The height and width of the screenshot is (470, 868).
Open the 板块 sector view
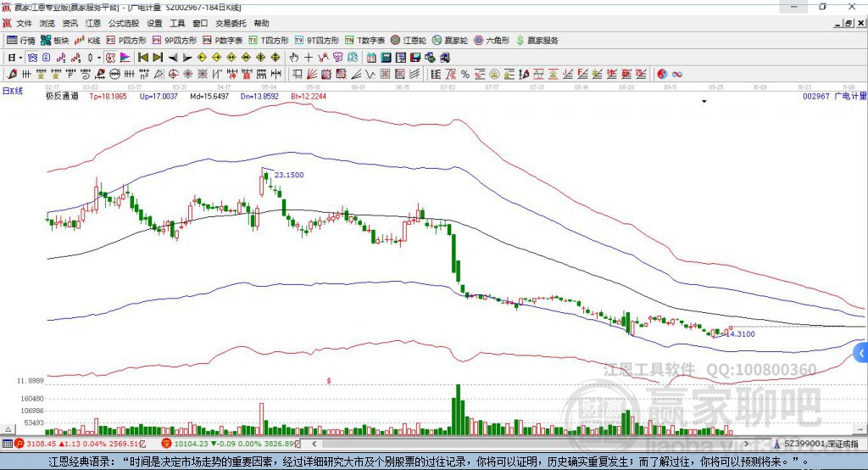point(54,41)
